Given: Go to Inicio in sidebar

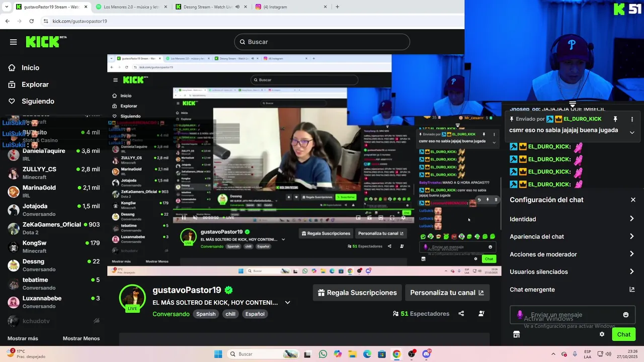Looking at the screenshot, I should [31, 67].
